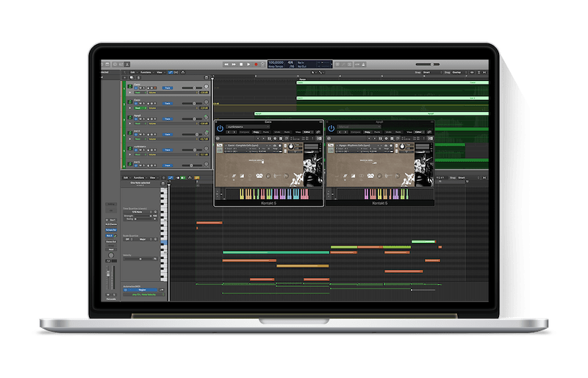Click the tempo value in the LCD display
Image resolution: width=588 pixels, height=378 pixels.
coord(276,63)
